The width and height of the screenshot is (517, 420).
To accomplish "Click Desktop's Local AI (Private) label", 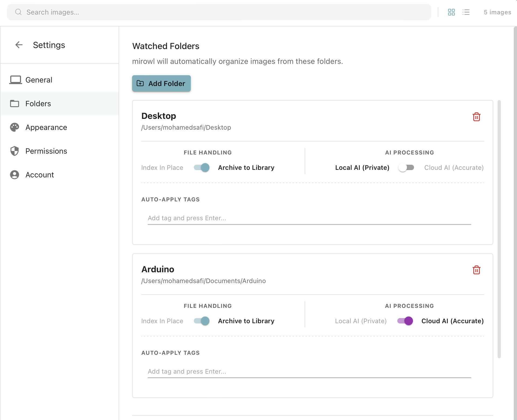I will click(362, 168).
